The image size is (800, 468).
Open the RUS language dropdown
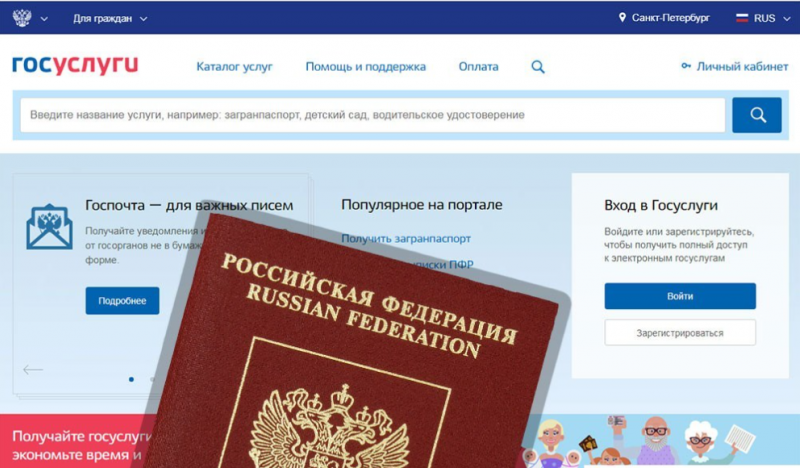763,18
